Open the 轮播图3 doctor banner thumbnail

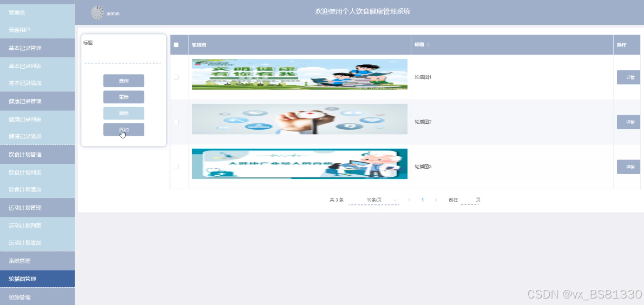pyautogui.click(x=300, y=164)
